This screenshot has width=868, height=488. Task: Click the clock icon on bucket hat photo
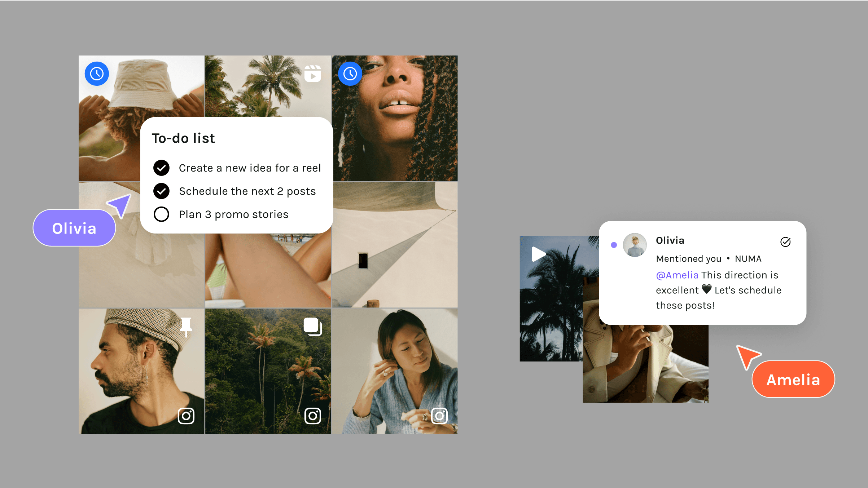97,74
